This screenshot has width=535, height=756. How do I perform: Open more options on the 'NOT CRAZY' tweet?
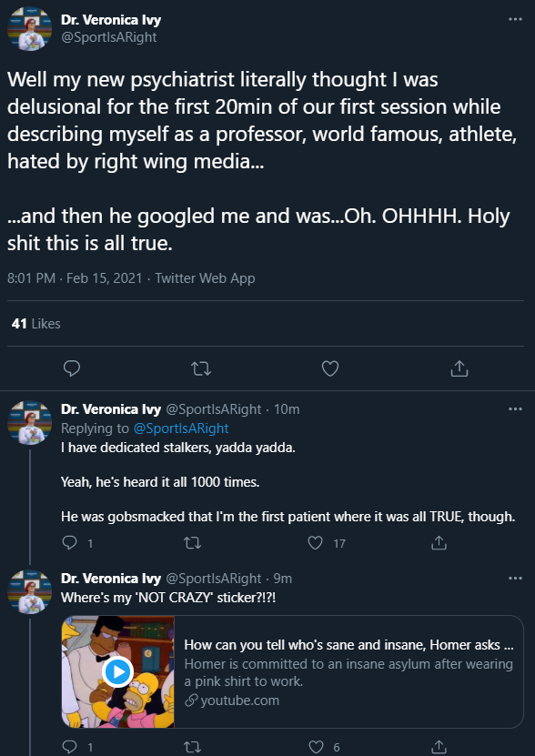pos(515,578)
